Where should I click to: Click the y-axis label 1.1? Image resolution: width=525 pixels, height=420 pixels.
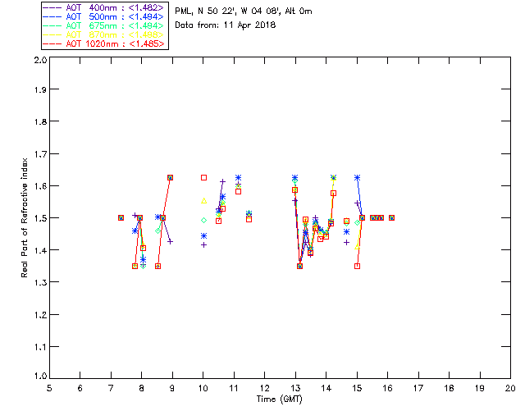tap(40, 347)
